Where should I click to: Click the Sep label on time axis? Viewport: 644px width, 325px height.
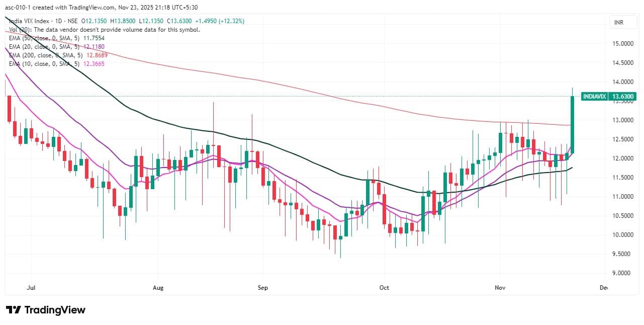pyautogui.click(x=262, y=288)
